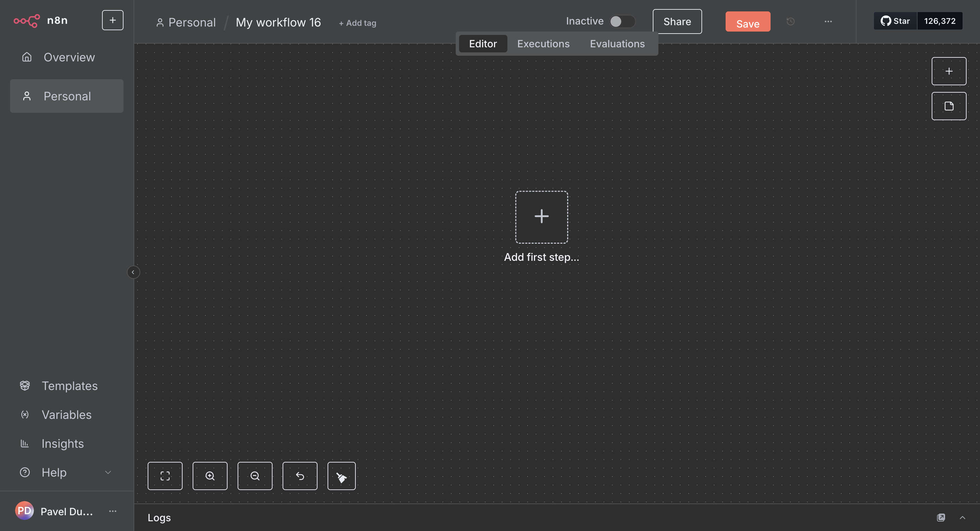Pop out the Logs panel
Image resolution: width=980 pixels, height=531 pixels.
click(x=940, y=517)
